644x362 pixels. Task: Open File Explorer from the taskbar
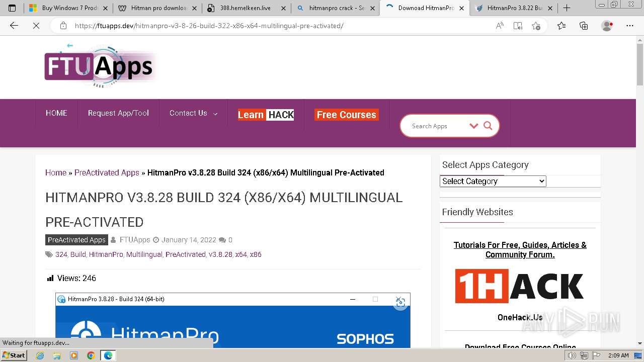[57, 355]
